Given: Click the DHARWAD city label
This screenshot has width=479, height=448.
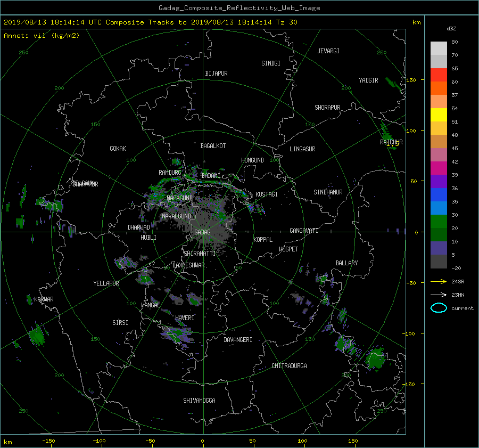Looking at the screenshot, I should pyautogui.click(x=139, y=227).
